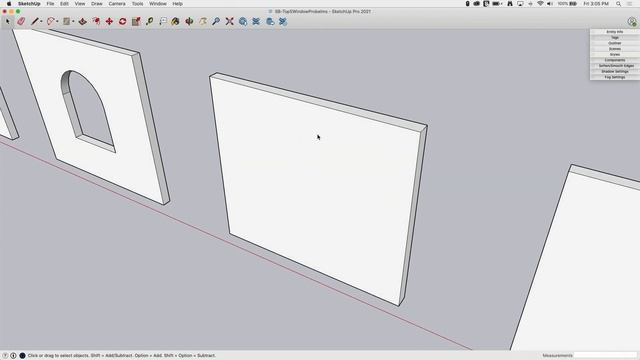Open the Tools menu

click(x=138, y=4)
